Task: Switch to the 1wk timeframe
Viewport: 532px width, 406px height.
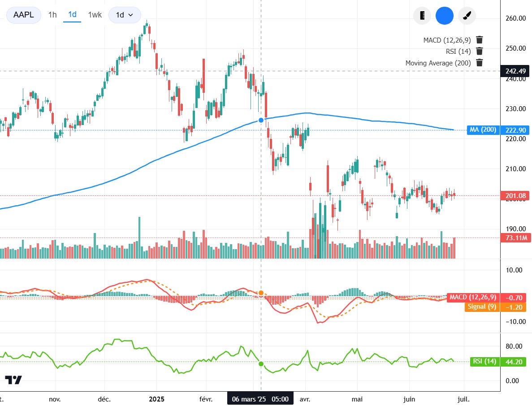Action: pyautogui.click(x=95, y=15)
